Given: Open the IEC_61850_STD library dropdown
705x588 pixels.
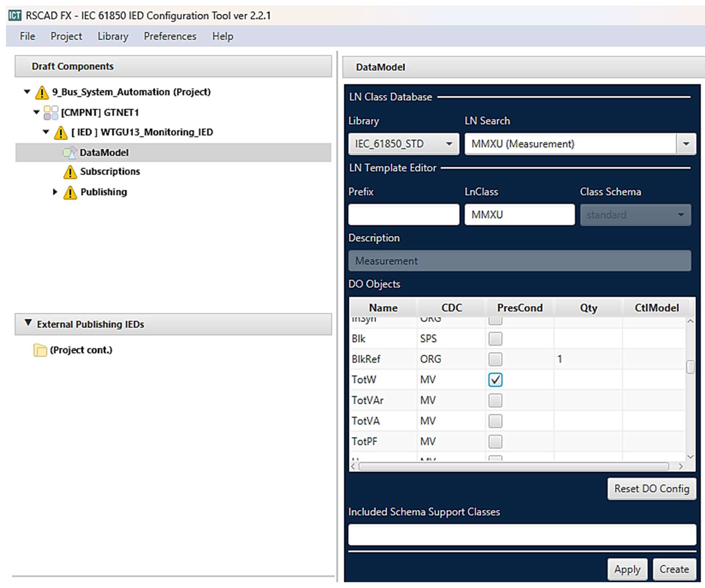Looking at the screenshot, I should (x=403, y=144).
